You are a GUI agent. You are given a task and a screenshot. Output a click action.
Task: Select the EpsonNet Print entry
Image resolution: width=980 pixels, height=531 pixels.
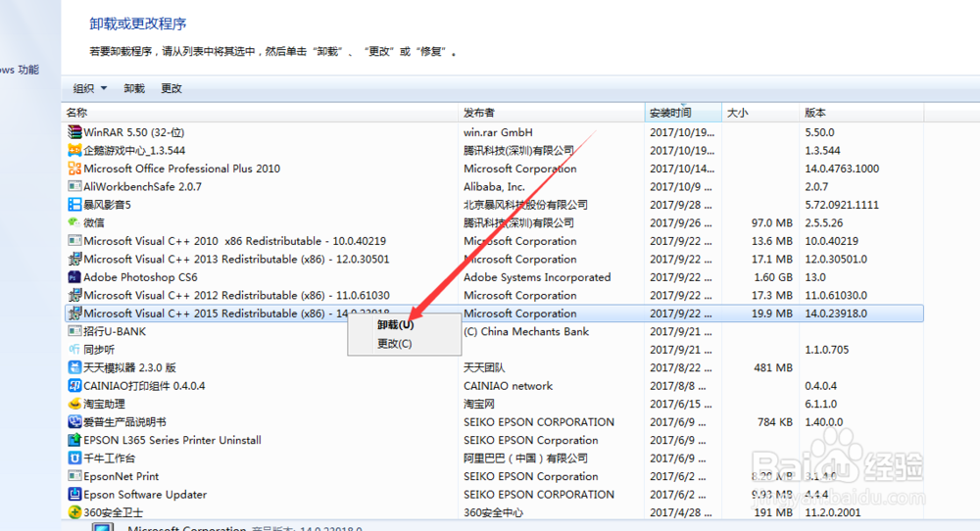122,477
